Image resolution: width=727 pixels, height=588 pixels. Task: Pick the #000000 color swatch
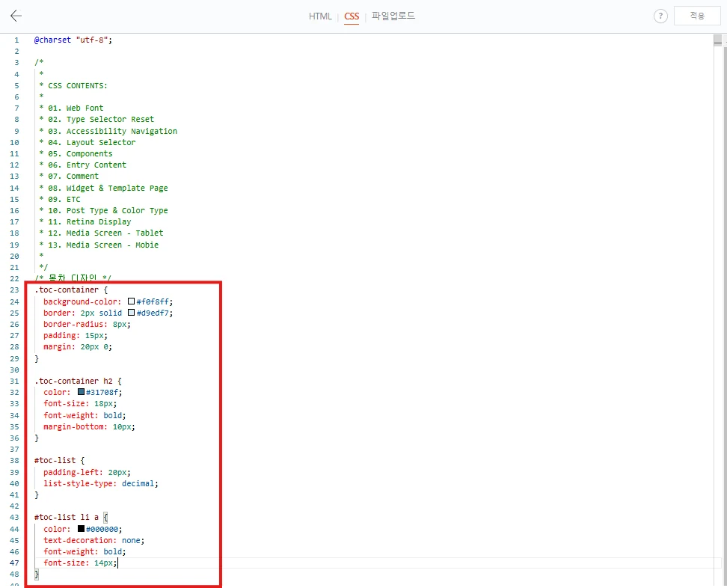click(81, 529)
